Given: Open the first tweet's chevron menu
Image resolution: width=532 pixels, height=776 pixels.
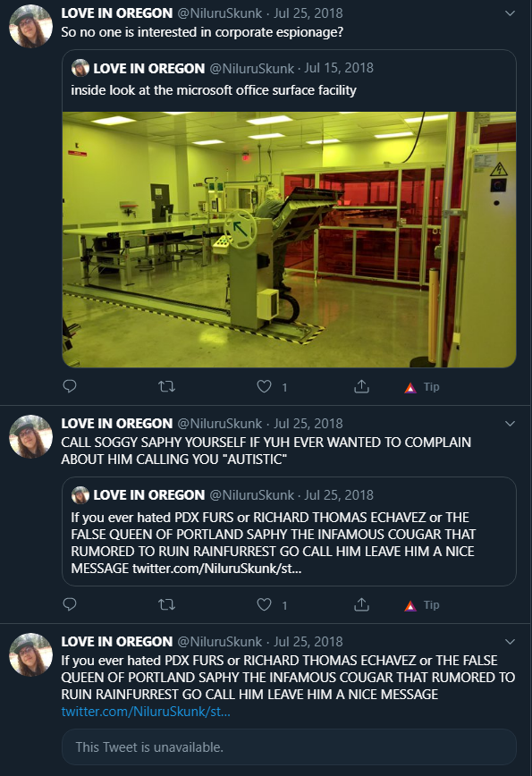Looking at the screenshot, I should click(510, 13).
